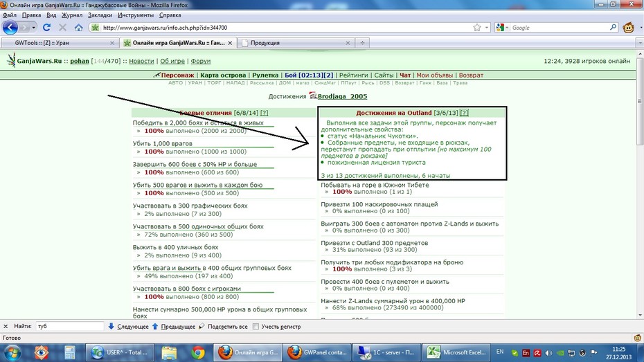Open the Чат link
The width and height of the screenshot is (644, 362).
(x=405, y=75)
